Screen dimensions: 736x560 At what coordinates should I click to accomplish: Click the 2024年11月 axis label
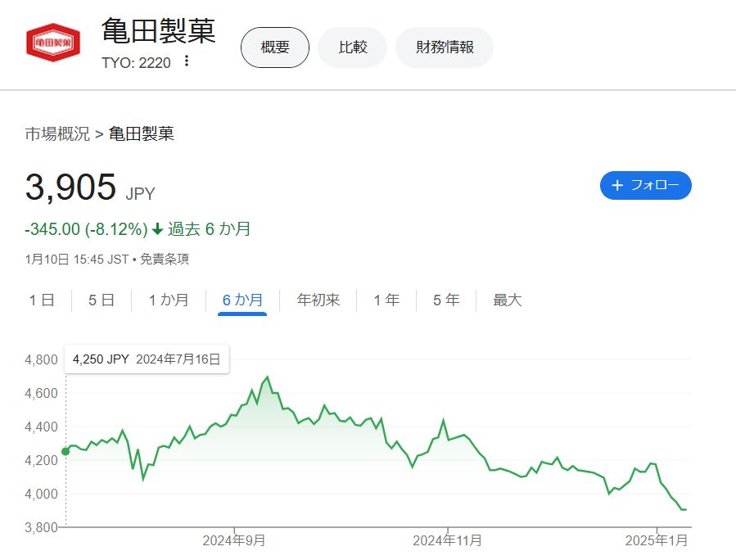(x=447, y=540)
